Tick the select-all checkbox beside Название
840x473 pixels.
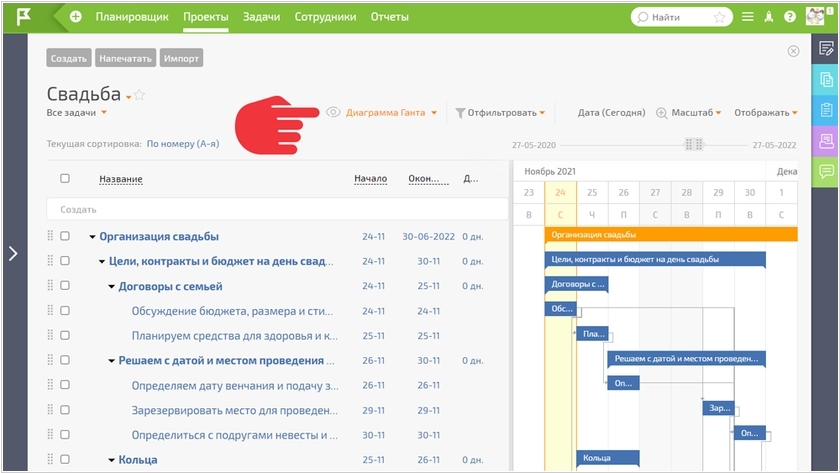pos(65,179)
